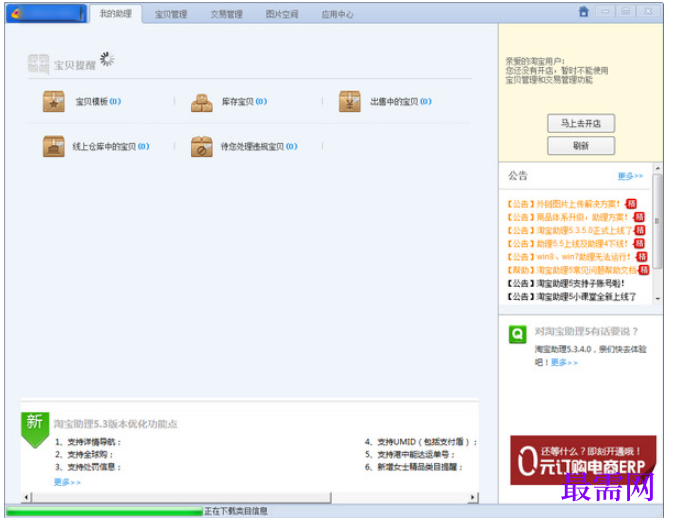This screenshot has width=673, height=518.
Task: Open the 出售中的宝贝 box icon
Action: [350, 102]
